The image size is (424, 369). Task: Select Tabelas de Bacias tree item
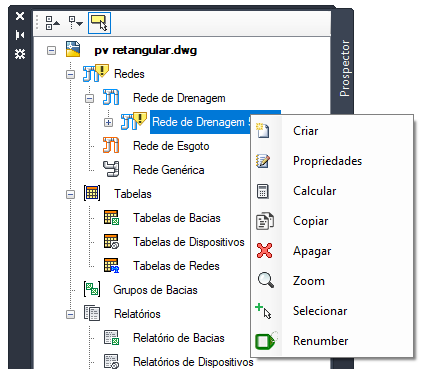[x=177, y=218]
